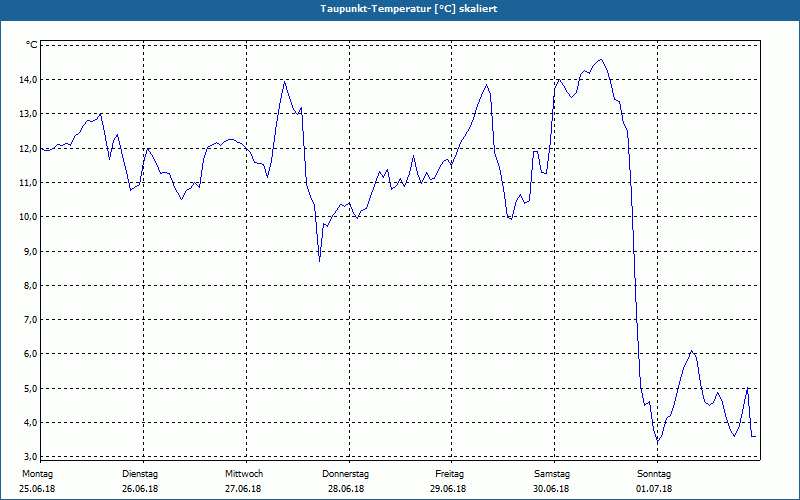The image size is (800, 500).
Task: Click the '12,0' y-axis label
Action: coord(29,148)
